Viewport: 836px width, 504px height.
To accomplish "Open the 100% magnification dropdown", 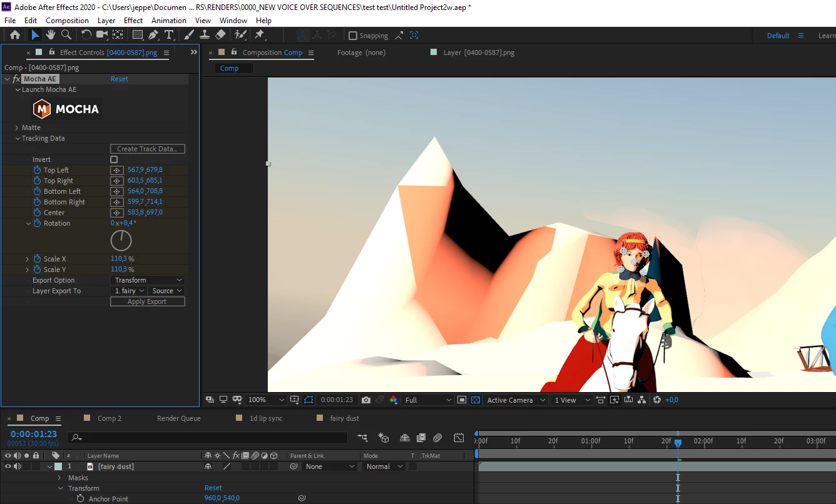I will pyautogui.click(x=266, y=400).
